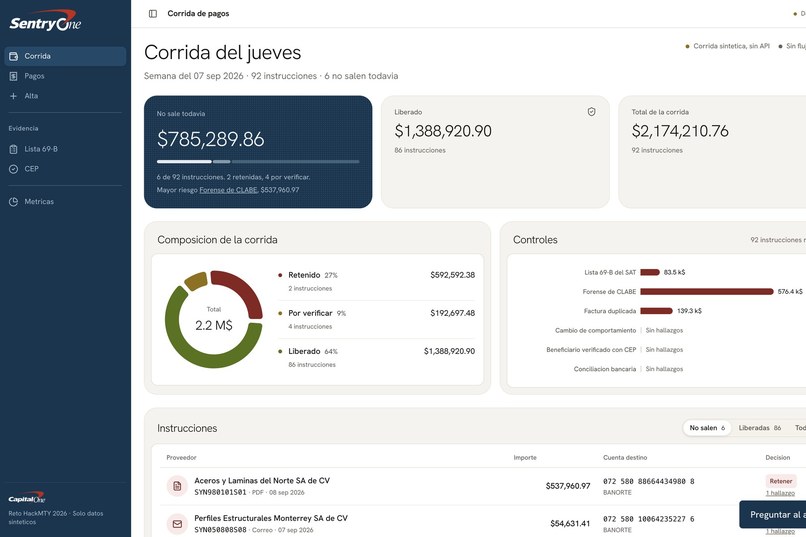Click the CEP check-circle icon
The height and width of the screenshot is (537, 806).
tap(14, 169)
